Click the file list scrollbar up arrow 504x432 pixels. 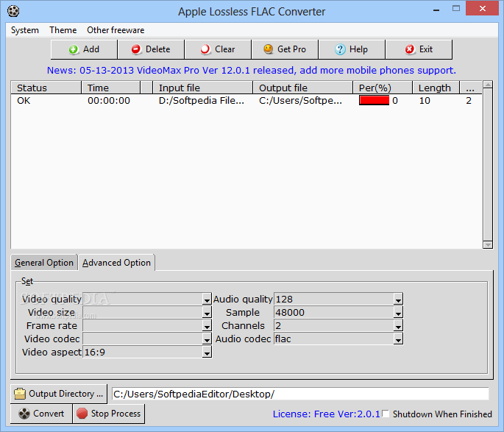(488, 85)
